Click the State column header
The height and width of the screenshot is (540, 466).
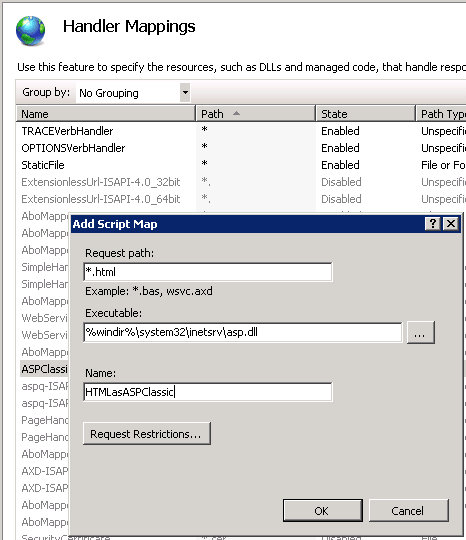point(365,114)
